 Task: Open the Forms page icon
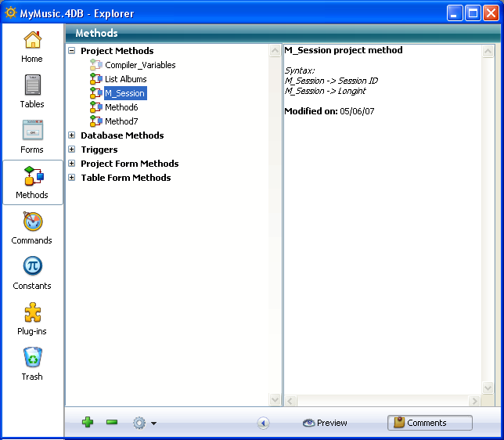(32, 137)
